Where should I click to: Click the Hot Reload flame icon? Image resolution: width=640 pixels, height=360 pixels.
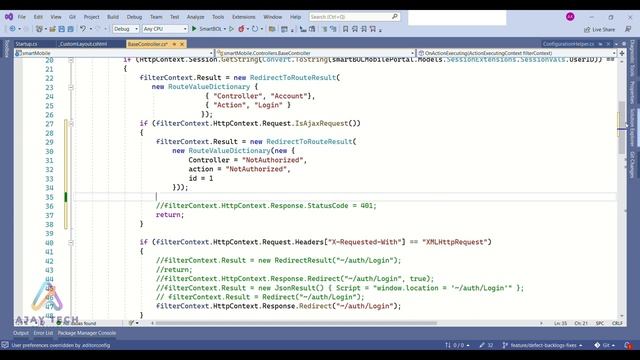coord(241,29)
